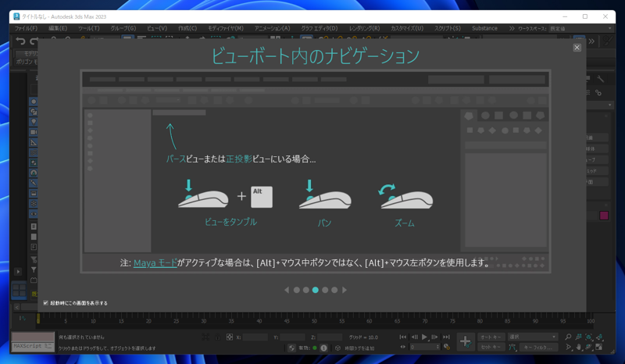Viewport: 625px width, 364px height.
Task: Click the expand toolbar chevrons near workspace
Action: [x=512, y=28]
